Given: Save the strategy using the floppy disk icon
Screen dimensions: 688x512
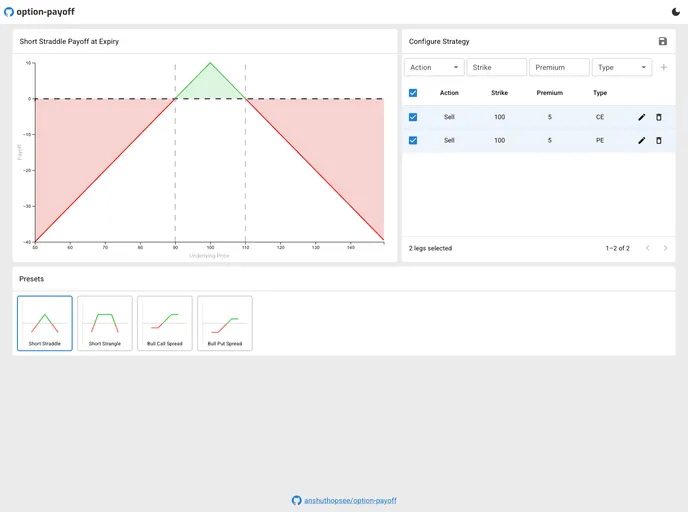Looking at the screenshot, I should point(663,41).
